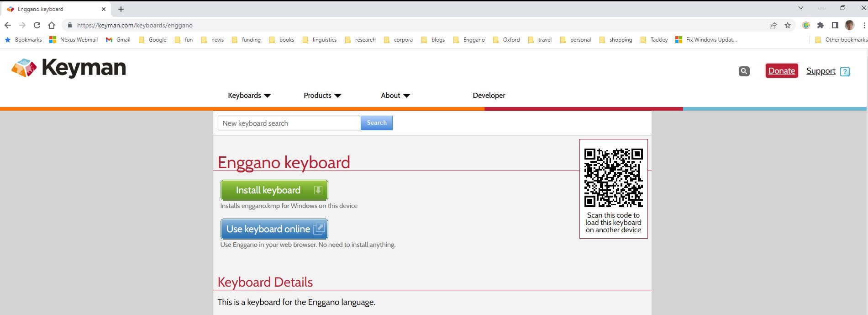868x315 pixels.
Task: Expand the Products dropdown menu
Action: click(322, 96)
